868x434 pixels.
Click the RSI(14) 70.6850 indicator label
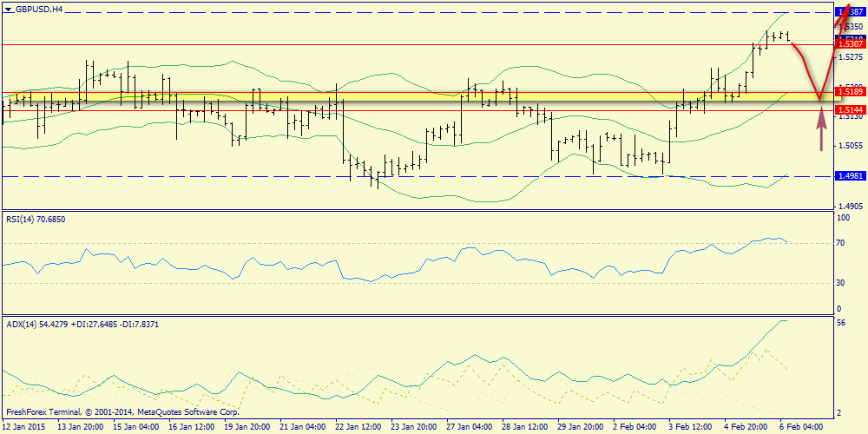tap(35, 219)
